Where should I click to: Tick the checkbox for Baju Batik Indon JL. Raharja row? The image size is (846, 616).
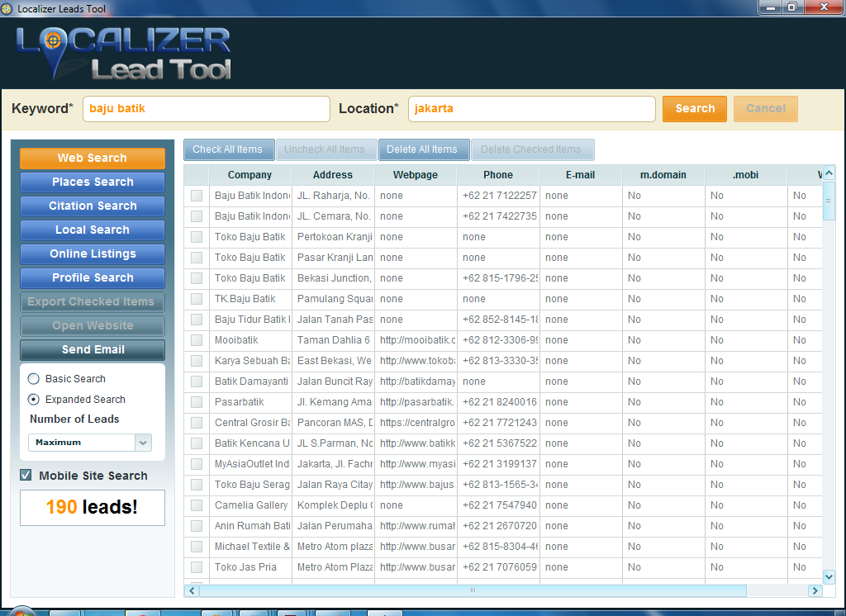tap(197, 196)
